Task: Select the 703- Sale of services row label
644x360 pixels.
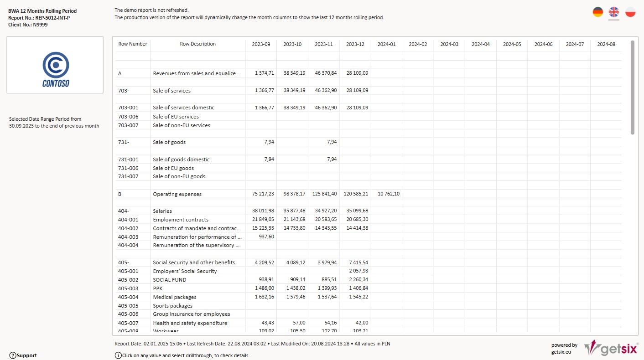Action: [x=124, y=91]
